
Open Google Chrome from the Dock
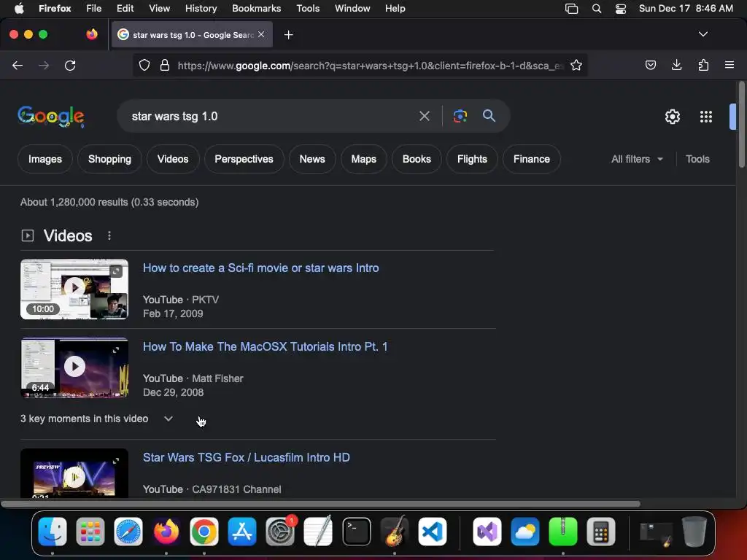204,532
